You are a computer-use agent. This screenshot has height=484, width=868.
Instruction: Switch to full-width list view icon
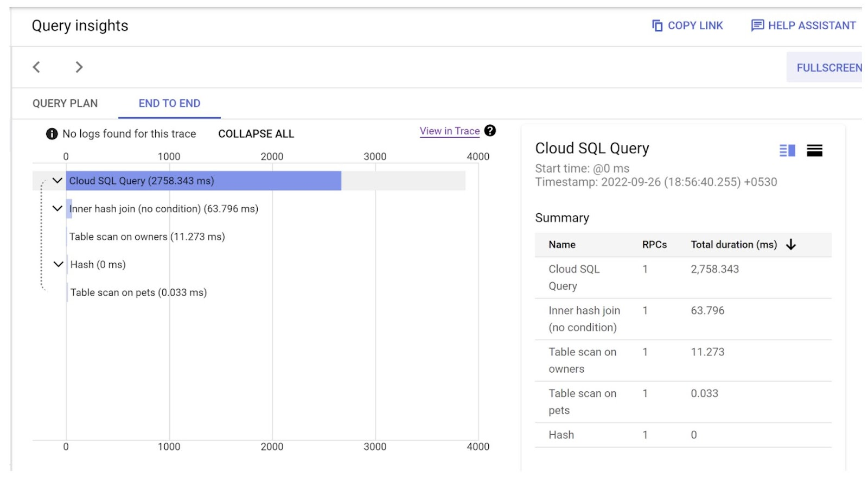click(x=814, y=150)
